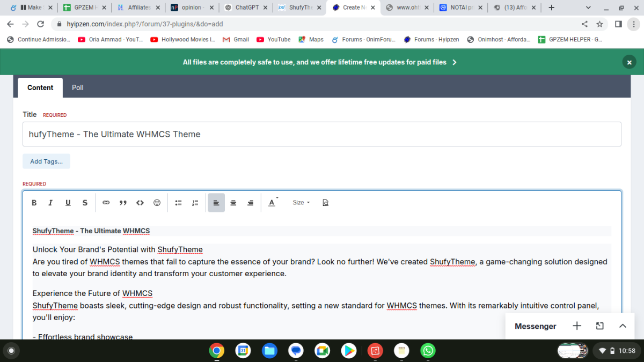Open Google Calendar from shelf
This screenshot has height=362, width=644.
pyautogui.click(x=243, y=351)
